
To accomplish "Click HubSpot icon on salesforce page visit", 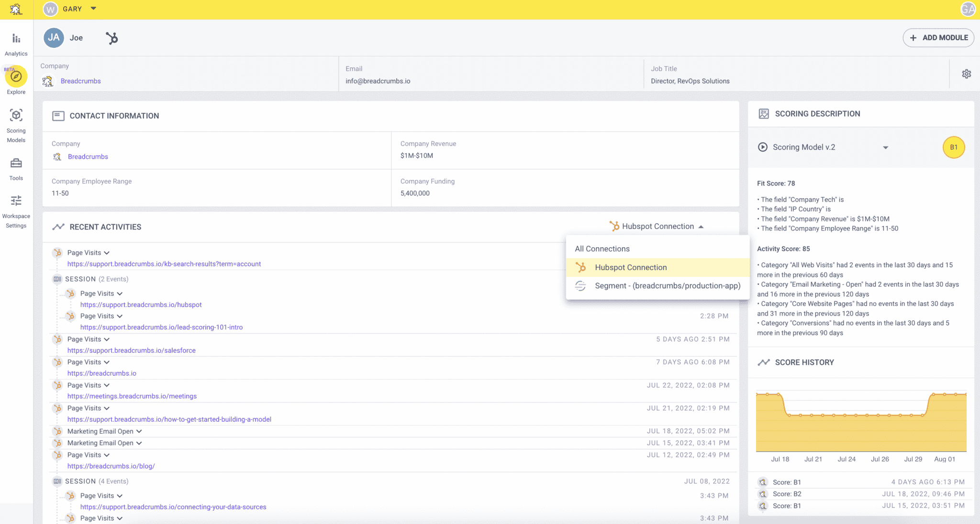I will point(57,339).
